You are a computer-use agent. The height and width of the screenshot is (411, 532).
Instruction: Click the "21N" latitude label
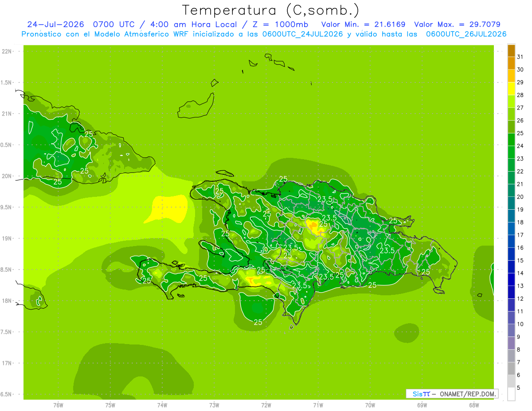tap(7, 114)
